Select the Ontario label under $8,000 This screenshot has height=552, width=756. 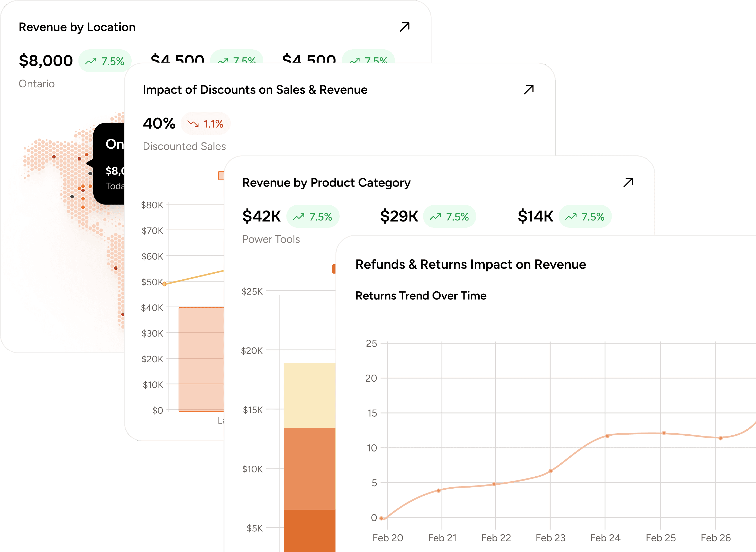coord(37,84)
